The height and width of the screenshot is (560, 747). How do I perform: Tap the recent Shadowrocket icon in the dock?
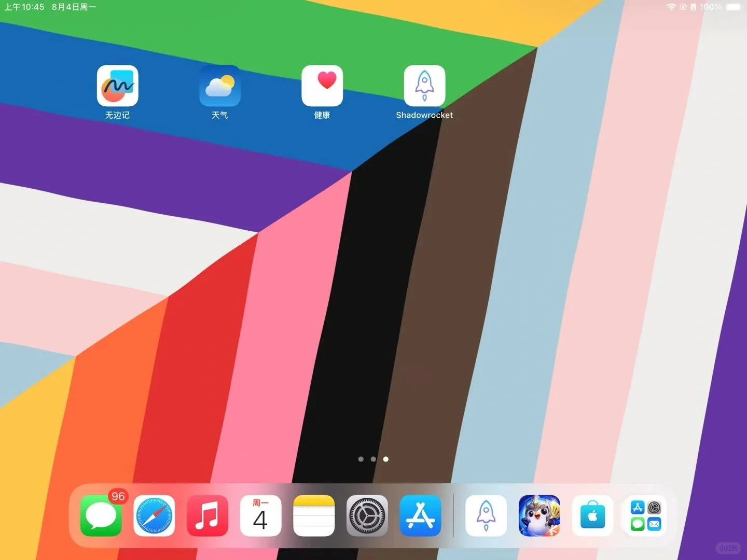tap(486, 516)
